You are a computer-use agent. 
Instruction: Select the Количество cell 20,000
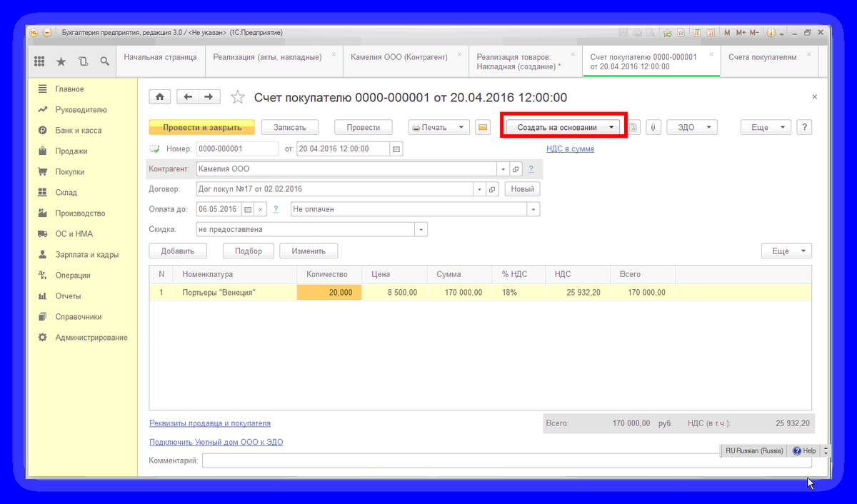(x=329, y=293)
